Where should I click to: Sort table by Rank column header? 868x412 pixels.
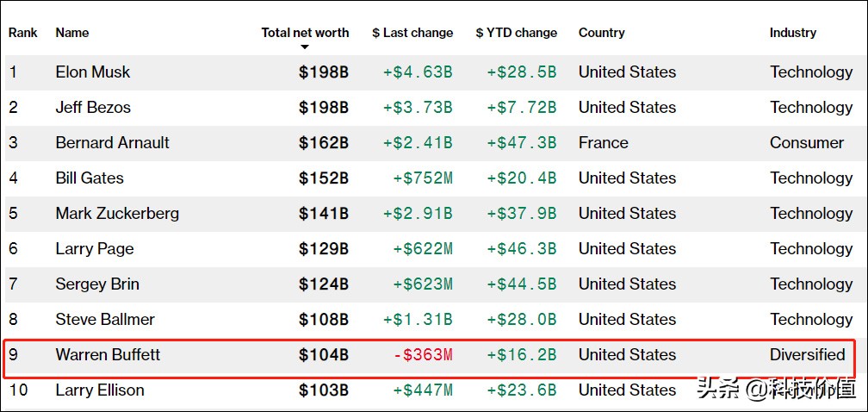22,33
